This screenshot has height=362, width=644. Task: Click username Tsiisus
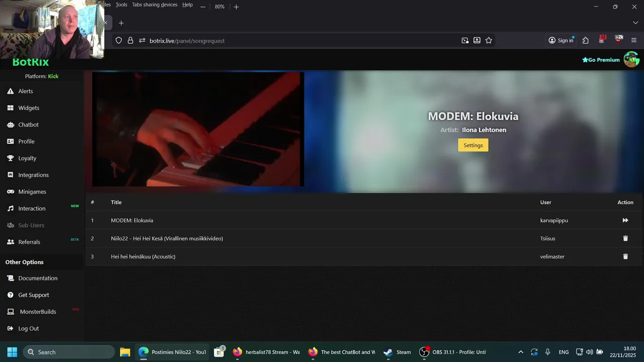pos(548,238)
